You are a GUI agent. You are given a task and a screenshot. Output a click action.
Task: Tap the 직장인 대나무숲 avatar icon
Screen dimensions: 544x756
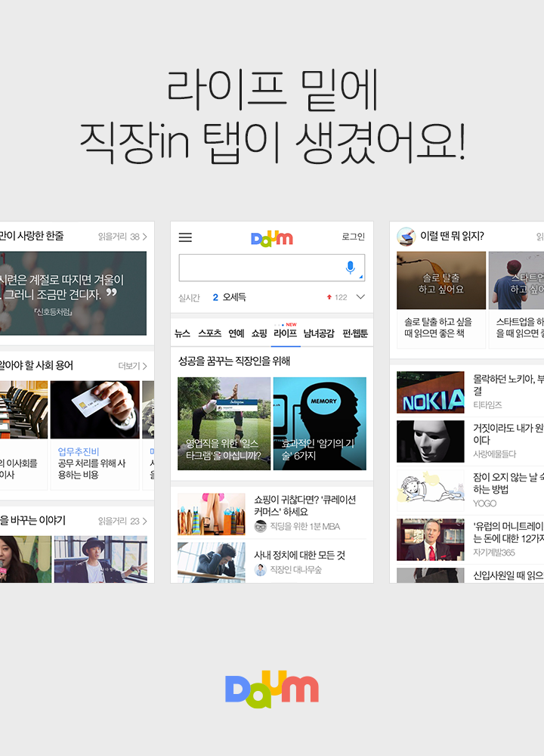(260, 570)
